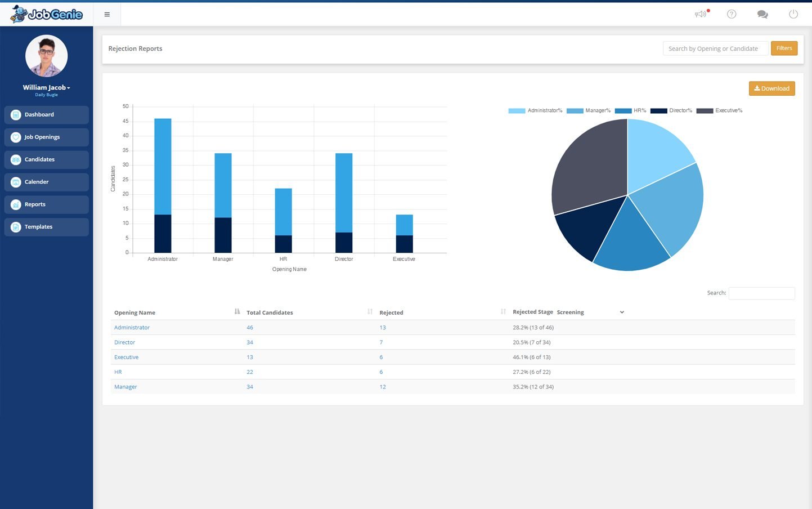Click the help question mark icon
This screenshot has width=812, height=509.
732,14
